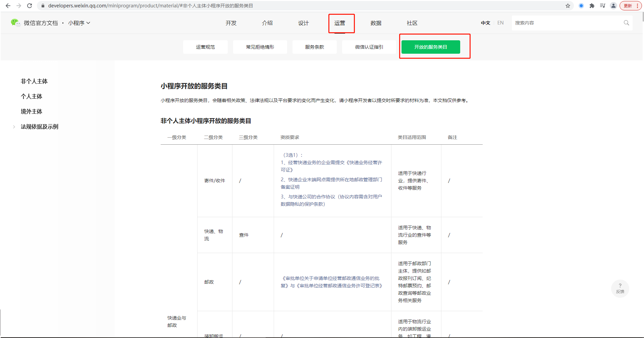This screenshot has width=644, height=338.
Task: Open the 社区 nav tab
Action: coord(412,23)
